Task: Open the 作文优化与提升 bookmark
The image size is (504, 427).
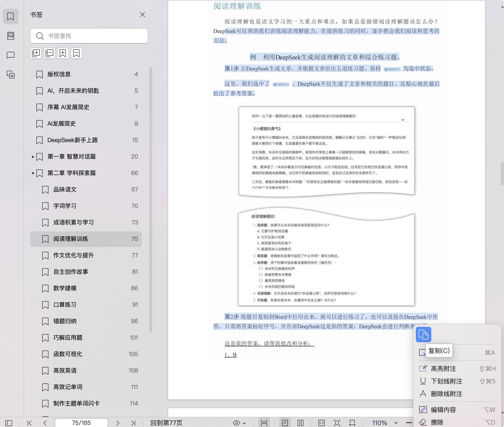Action: point(73,255)
